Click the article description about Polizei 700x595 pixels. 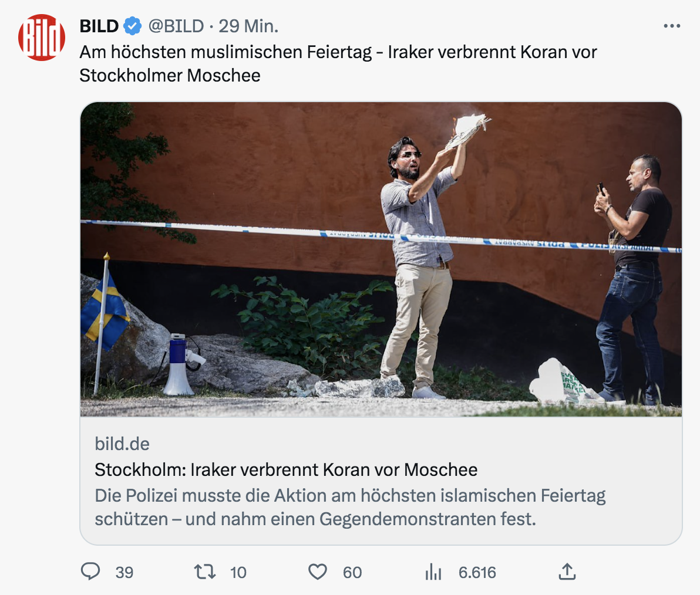(350, 507)
